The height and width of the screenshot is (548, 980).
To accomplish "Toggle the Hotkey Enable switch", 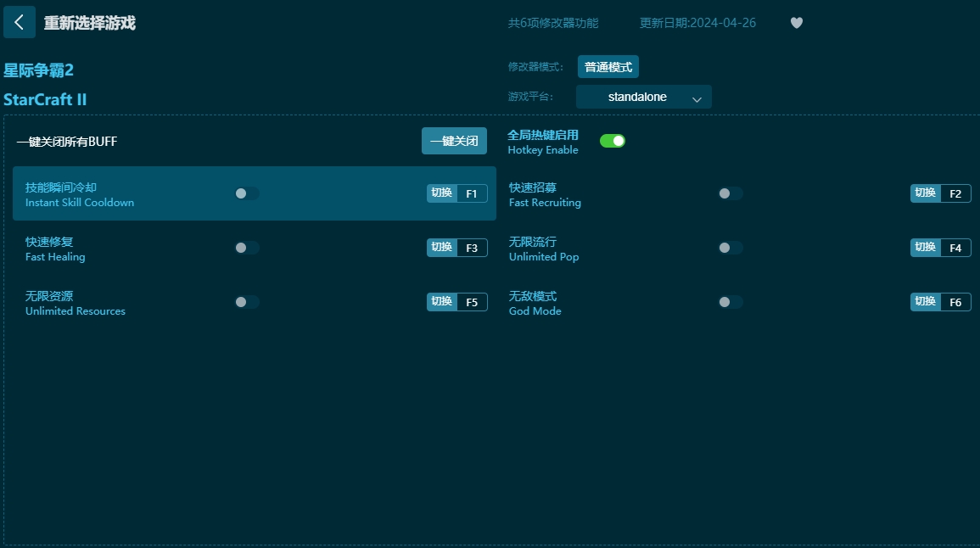I will tap(612, 141).
